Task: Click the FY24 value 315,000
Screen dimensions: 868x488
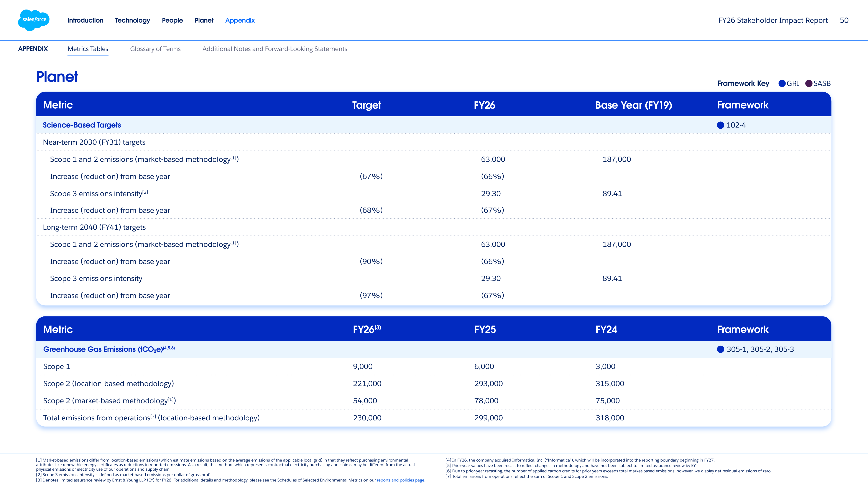Action: pyautogui.click(x=610, y=384)
